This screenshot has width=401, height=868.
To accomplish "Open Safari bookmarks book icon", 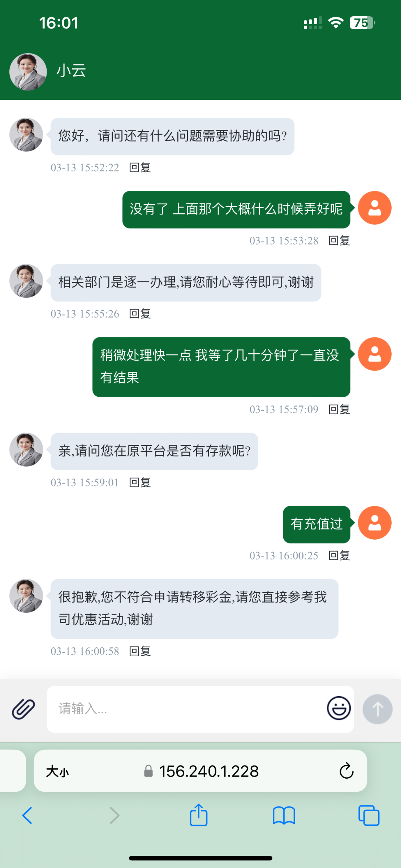I will click(x=284, y=816).
